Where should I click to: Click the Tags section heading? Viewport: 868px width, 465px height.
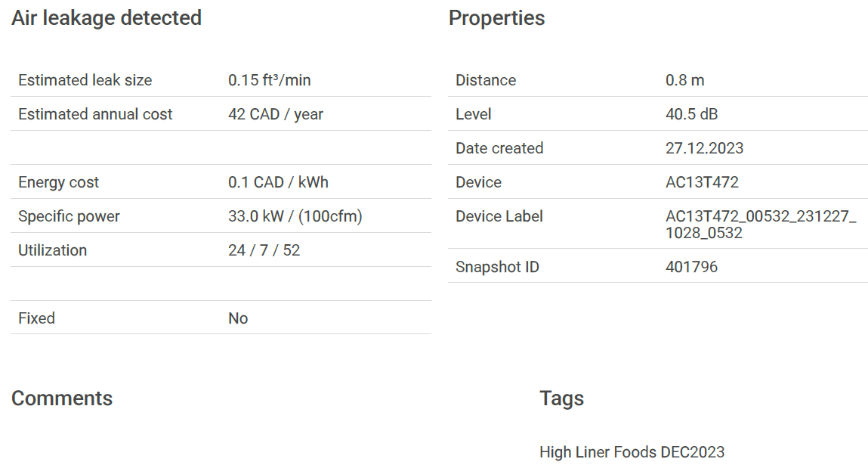(x=561, y=399)
